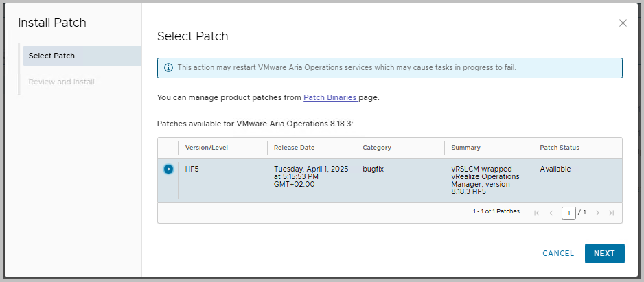The width and height of the screenshot is (644, 282).
Task: Go to last page of patches
Action: click(x=611, y=213)
